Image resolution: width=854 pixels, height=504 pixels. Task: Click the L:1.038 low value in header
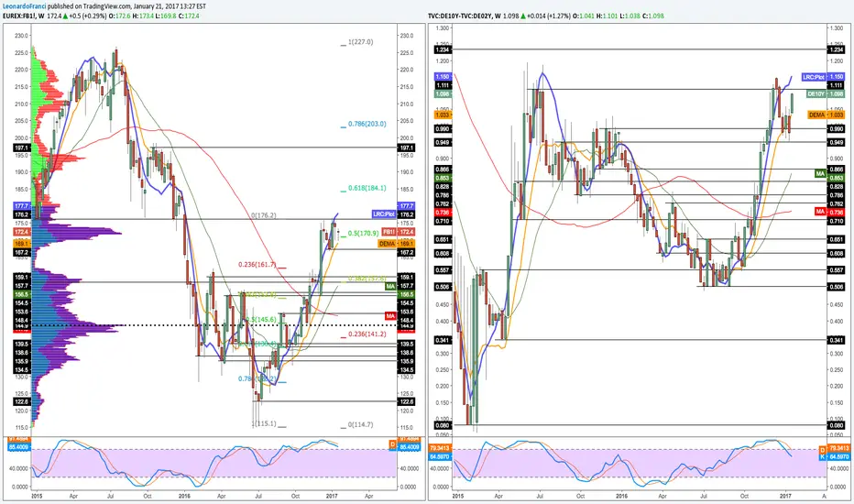click(x=630, y=16)
